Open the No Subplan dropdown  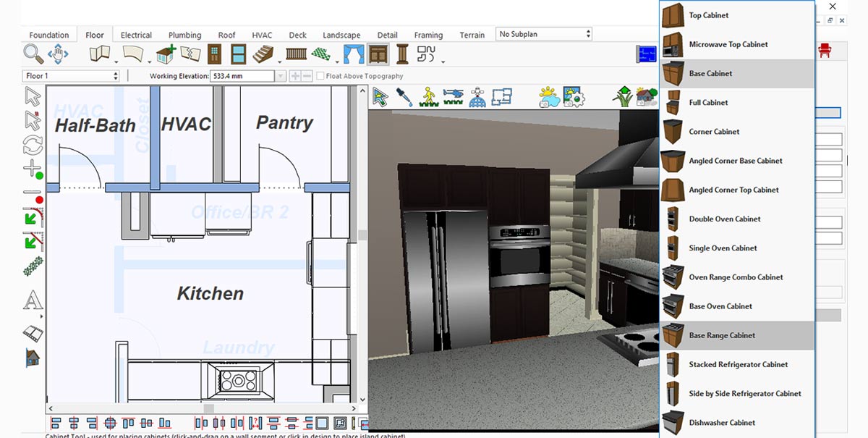(544, 34)
